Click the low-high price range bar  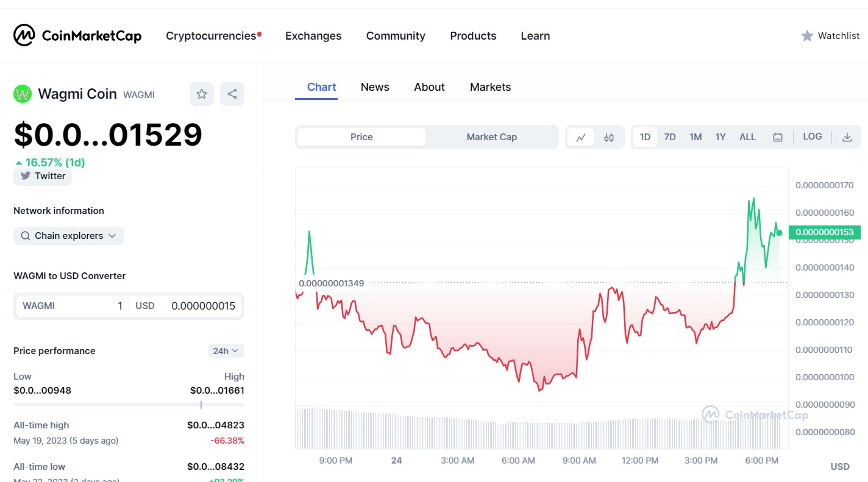click(129, 405)
